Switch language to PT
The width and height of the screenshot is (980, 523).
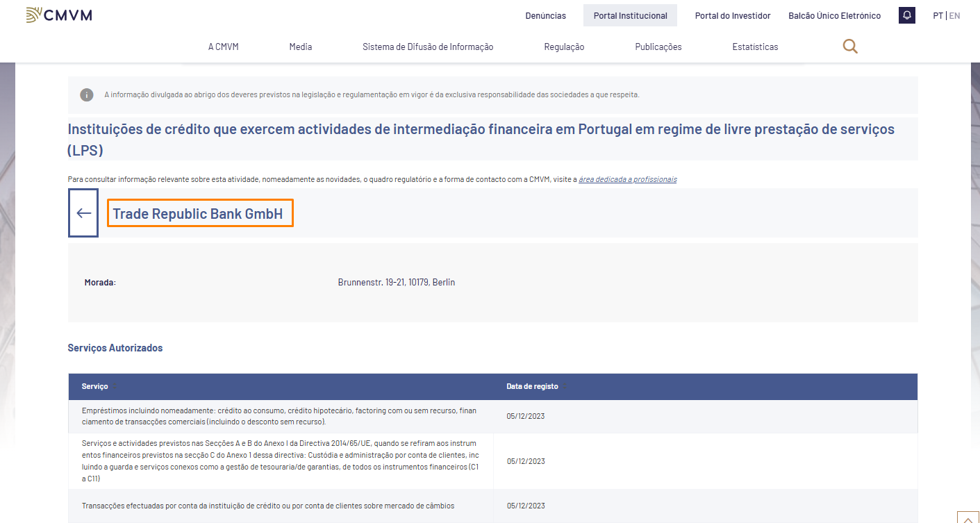[x=938, y=15]
